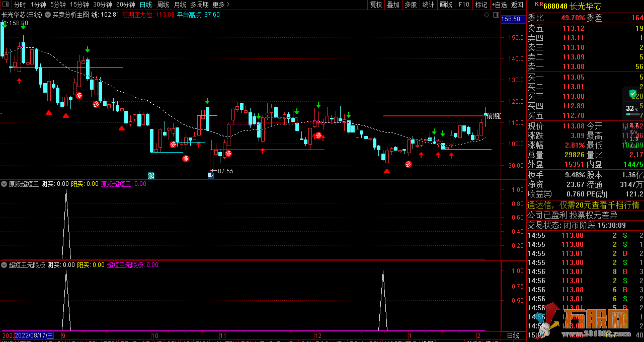Click the 通达信 千档行情 promotion link
The height and width of the screenshot is (342, 644).
click(x=583, y=205)
